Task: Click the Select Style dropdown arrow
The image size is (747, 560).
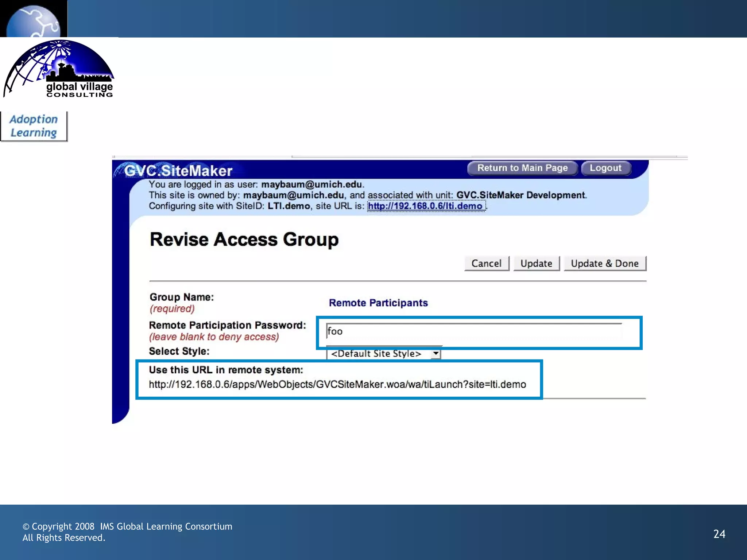Action: pyautogui.click(x=436, y=353)
